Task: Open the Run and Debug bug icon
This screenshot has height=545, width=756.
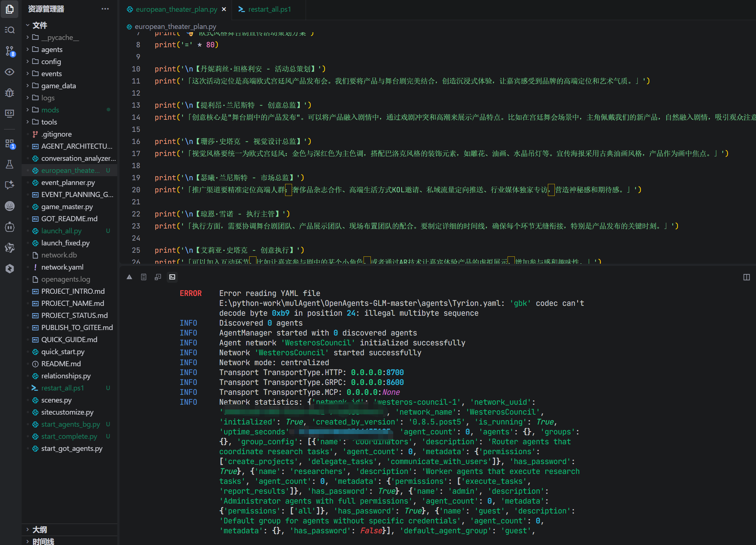Action: [x=10, y=93]
